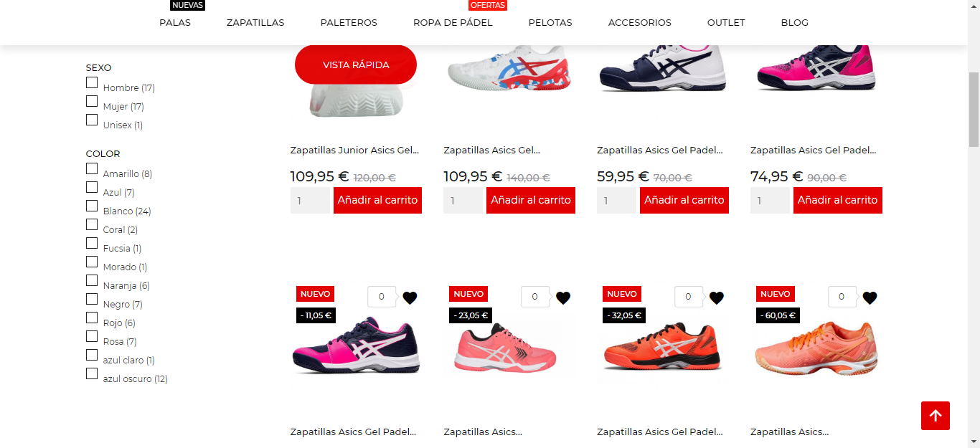Click NUEVO badge on -60,05 € shoe
The width and height of the screenshot is (980, 448).
pos(775,294)
